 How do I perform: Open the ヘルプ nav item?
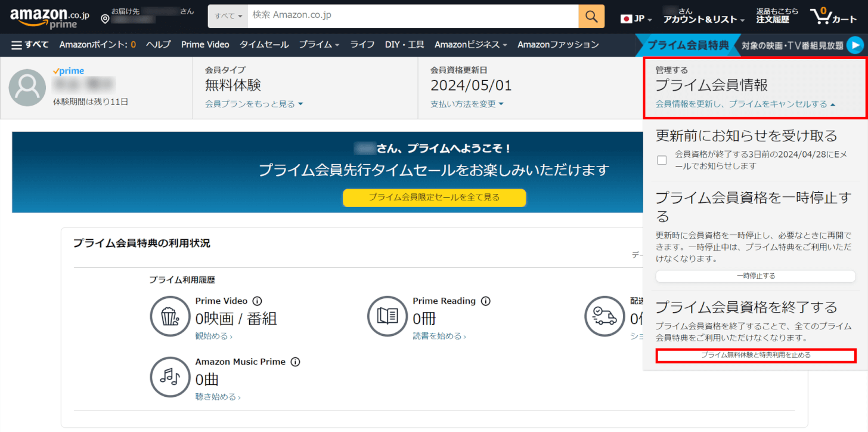tap(158, 45)
